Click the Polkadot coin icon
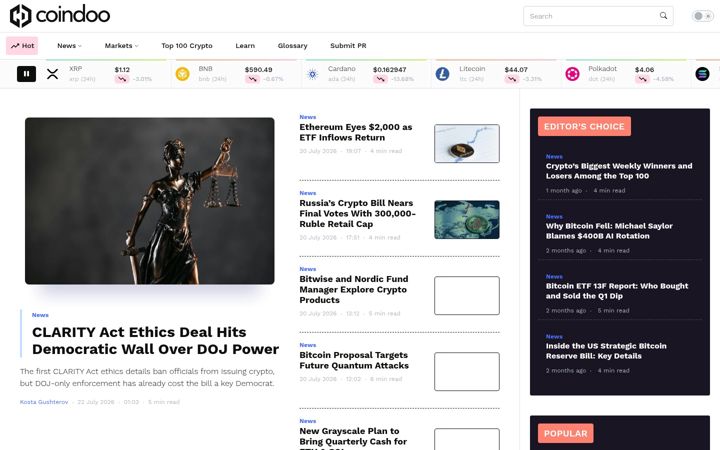 pyautogui.click(x=572, y=73)
